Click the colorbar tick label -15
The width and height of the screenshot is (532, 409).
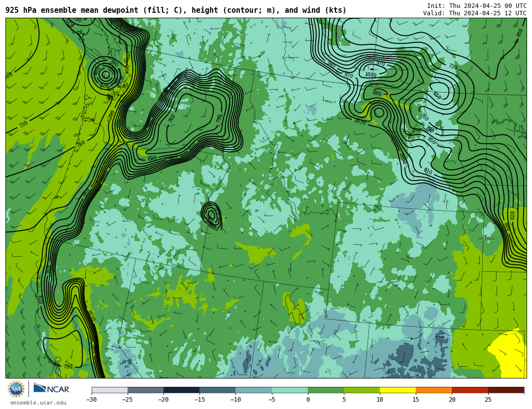tap(199, 400)
